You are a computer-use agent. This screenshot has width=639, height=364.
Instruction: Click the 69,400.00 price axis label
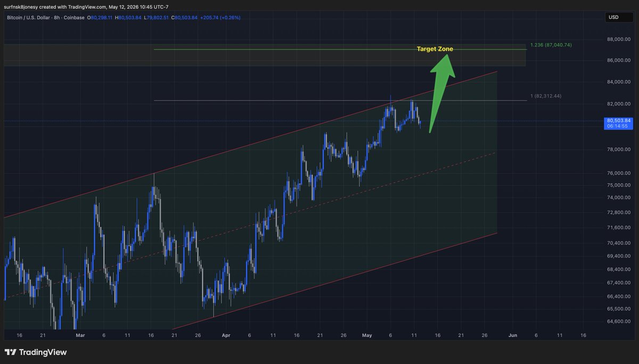(x=618, y=256)
